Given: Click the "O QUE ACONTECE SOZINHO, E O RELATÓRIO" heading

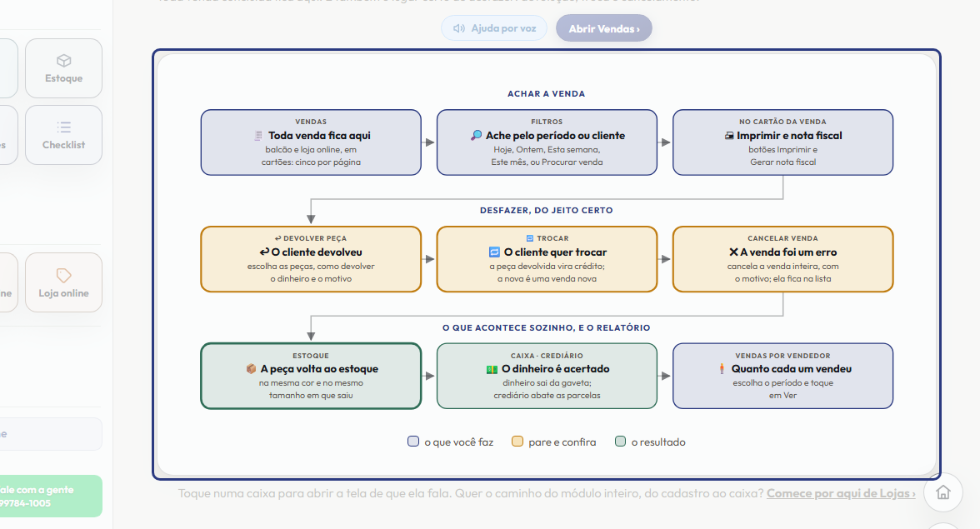Looking at the screenshot, I should [x=547, y=328].
